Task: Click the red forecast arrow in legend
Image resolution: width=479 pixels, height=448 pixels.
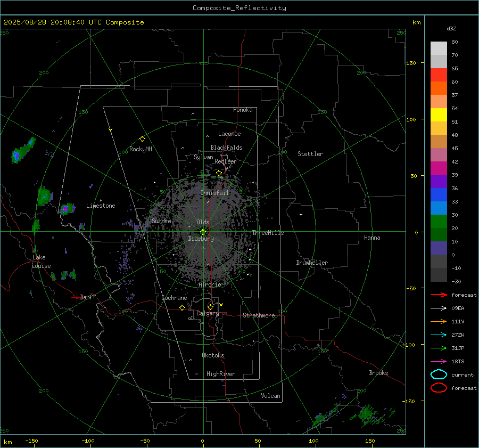Action: (439, 295)
